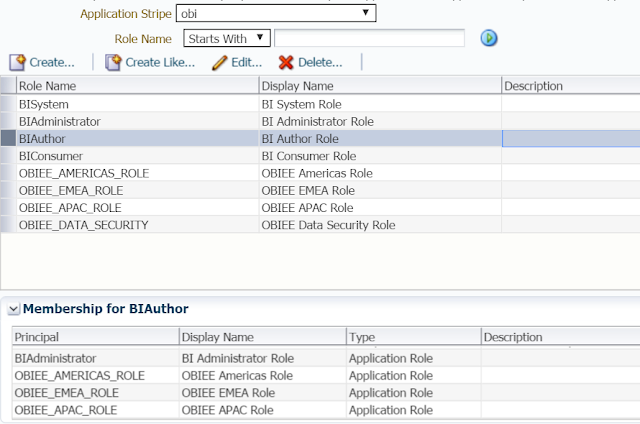Click the Edit... button label
Screen dimensions: 640x424
coord(247,62)
